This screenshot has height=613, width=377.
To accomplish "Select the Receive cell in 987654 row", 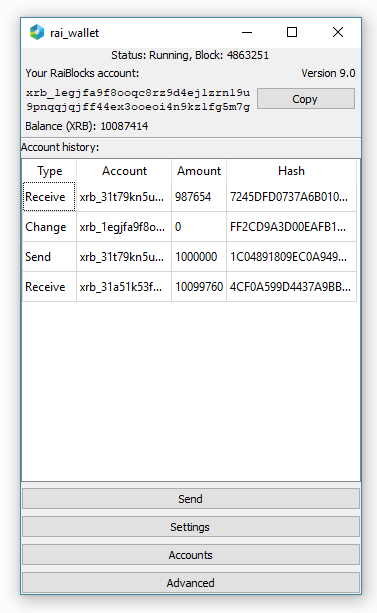I will click(49, 197).
